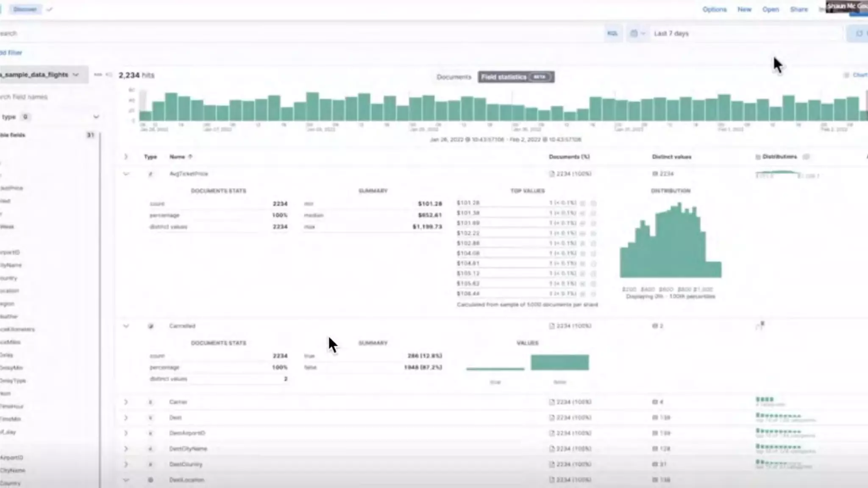Click sort arrow next to Name column
Viewport: 868px width, 488px height.
190,157
